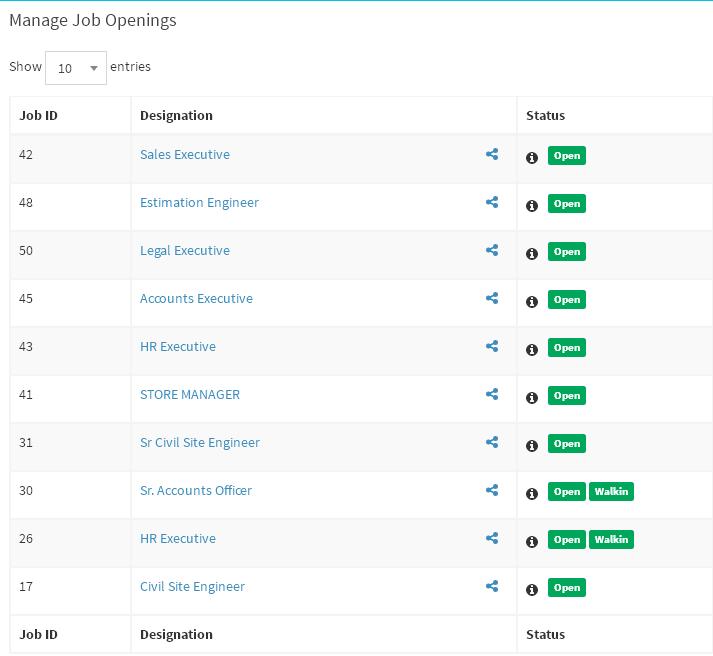This screenshot has height=656, width=713.
Task: Share the Legal Executive job opening
Action: coord(492,250)
